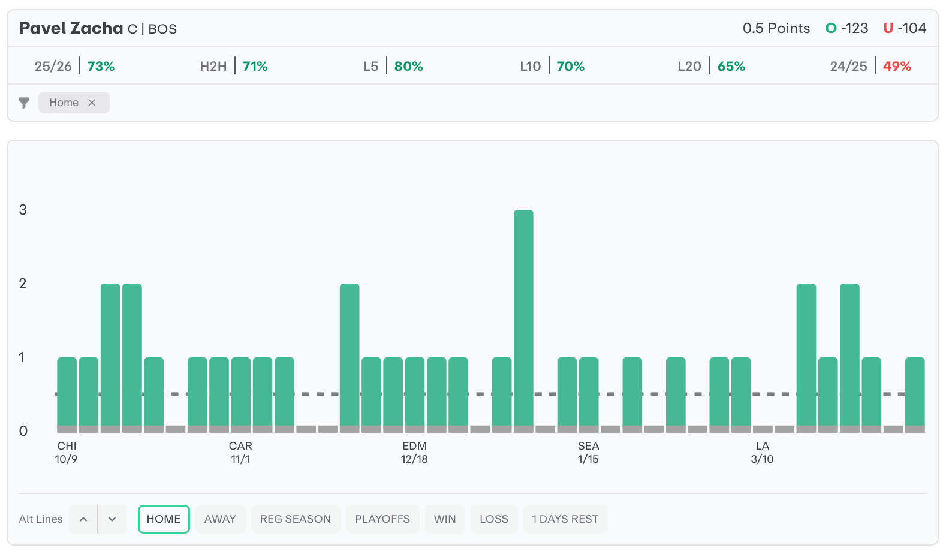Screen dimensions: 952x560
Task: Filter by LOSS games
Action: pos(493,519)
